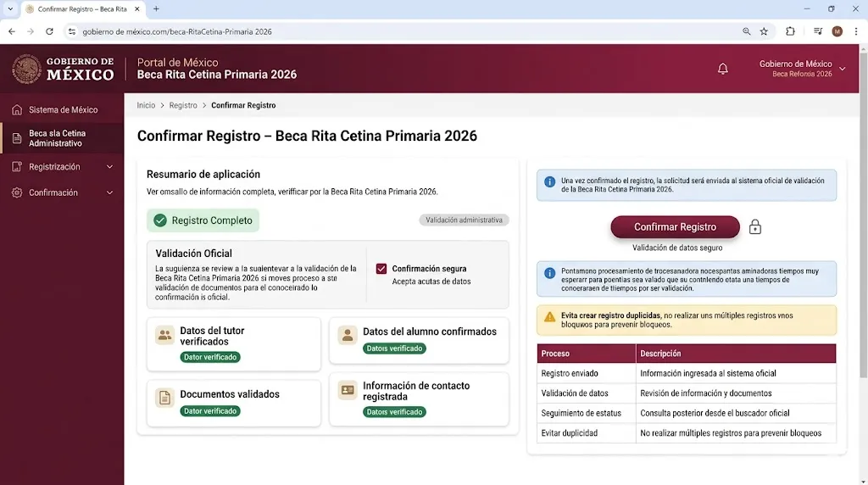Screen dimensions: 868x485
Task: Open the tab search dropdown arrow
Action: [x=10, y=8]
